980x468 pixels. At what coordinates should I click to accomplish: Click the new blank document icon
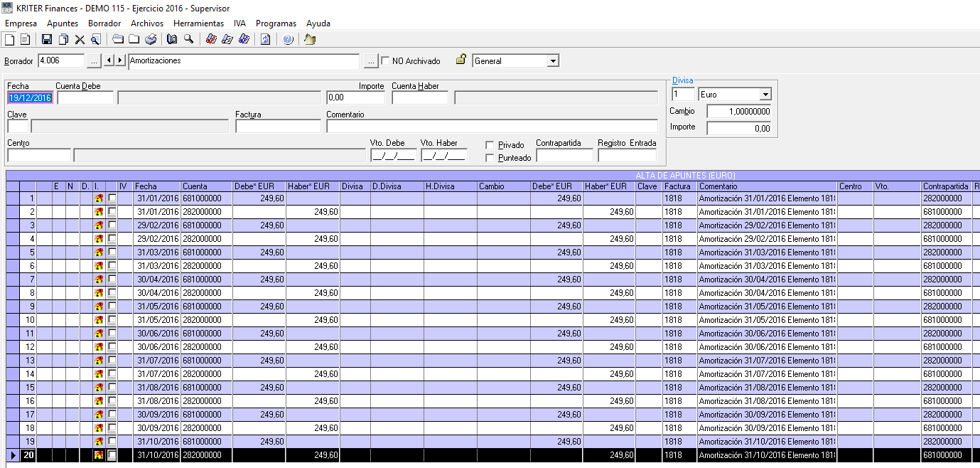tap(10, 40)
